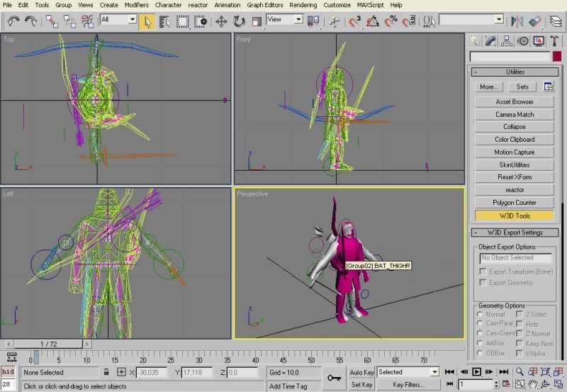Click the Align tool icon

[535, 21]
